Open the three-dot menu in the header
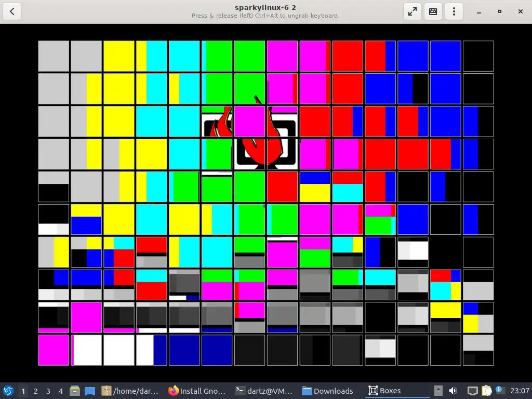The height and width of the screenshot is (399, 532). [x=454, y=11]
